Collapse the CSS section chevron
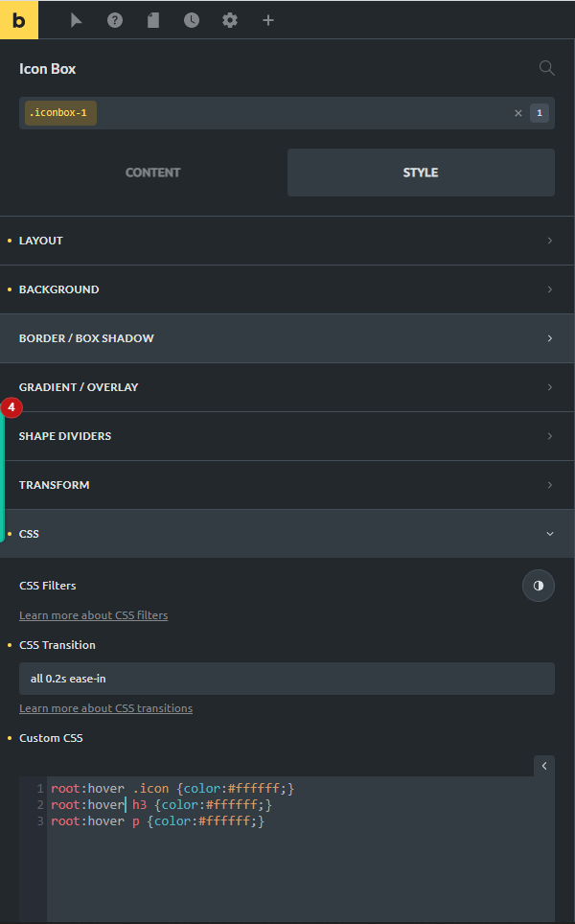The height and width of the screenshot is (924, 575). (x=550, y=534)
